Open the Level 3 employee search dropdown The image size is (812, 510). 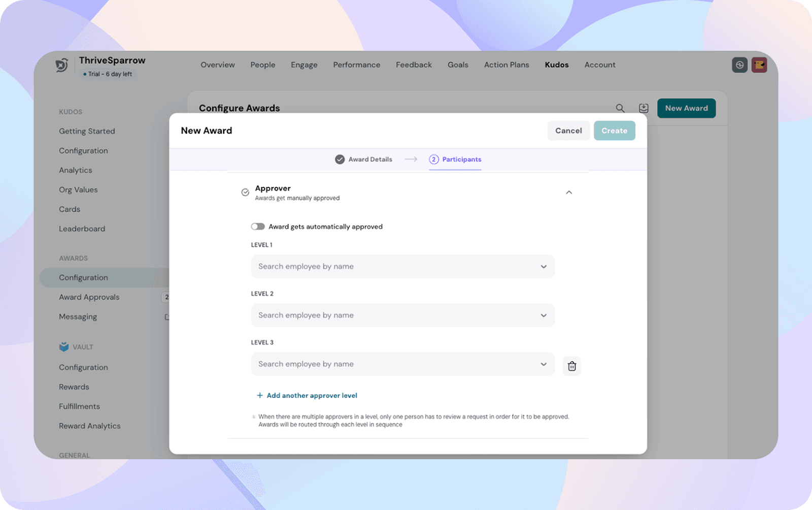pyautogui.click(x=403, y=364)
